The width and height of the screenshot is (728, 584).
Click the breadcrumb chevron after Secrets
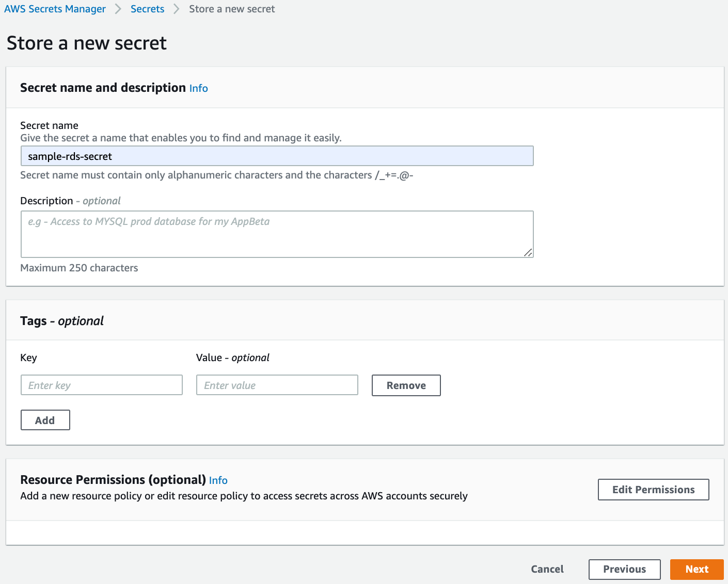point(176,9)
